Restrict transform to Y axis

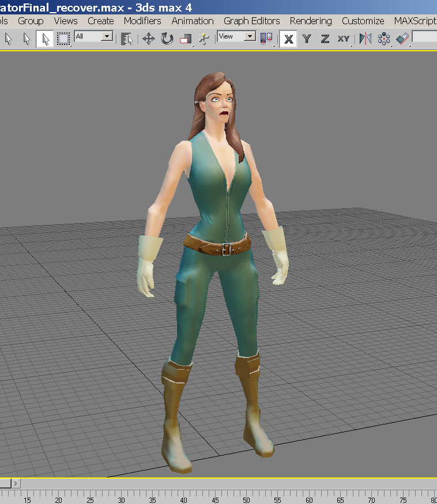pos(307,39)
